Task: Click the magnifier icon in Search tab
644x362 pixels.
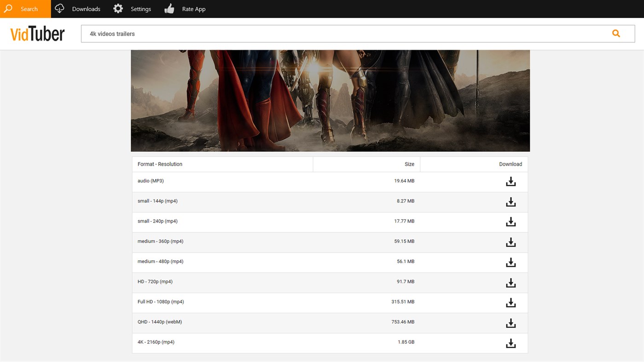Action: click(x=8, y=9)
